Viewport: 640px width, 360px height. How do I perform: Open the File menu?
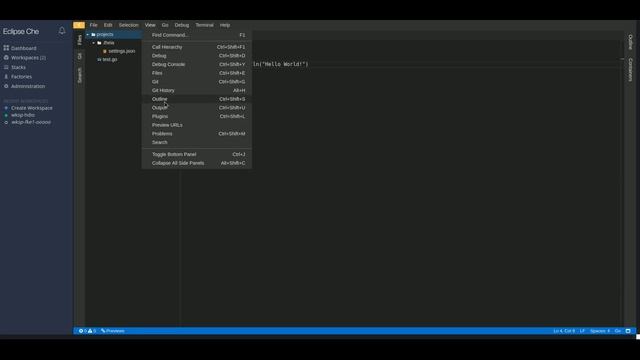point(93,25)
